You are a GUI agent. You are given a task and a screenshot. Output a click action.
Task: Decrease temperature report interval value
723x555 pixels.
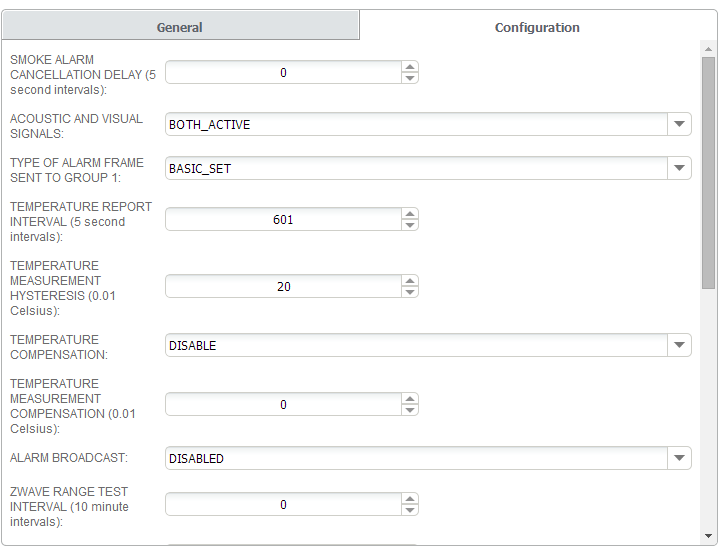(409, 225)
